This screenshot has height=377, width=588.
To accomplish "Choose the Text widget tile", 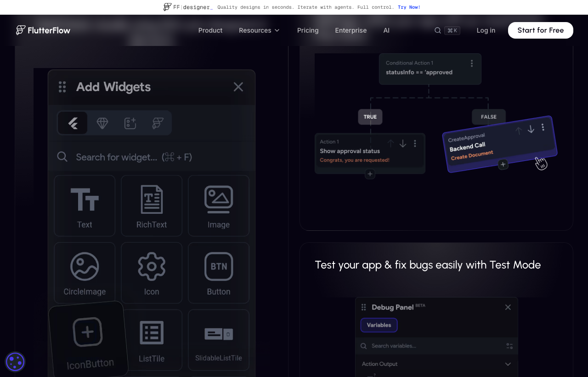I will click(85, 206).
